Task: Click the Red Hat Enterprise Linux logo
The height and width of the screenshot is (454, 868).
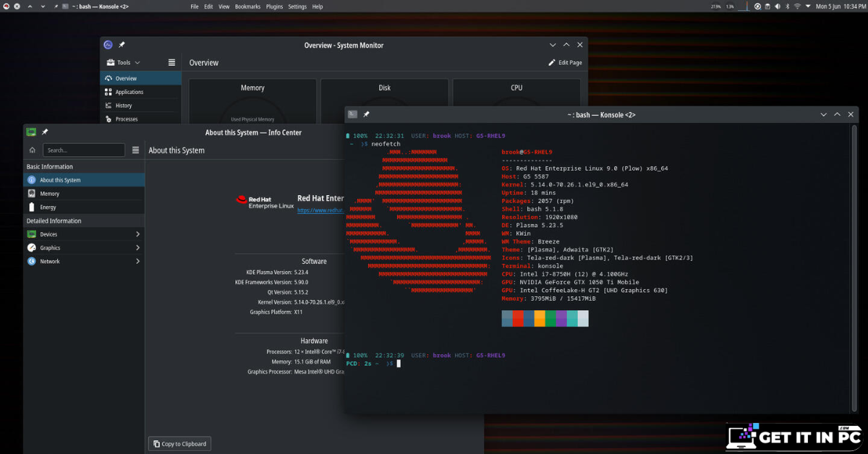Action: (x=265, y=202)
